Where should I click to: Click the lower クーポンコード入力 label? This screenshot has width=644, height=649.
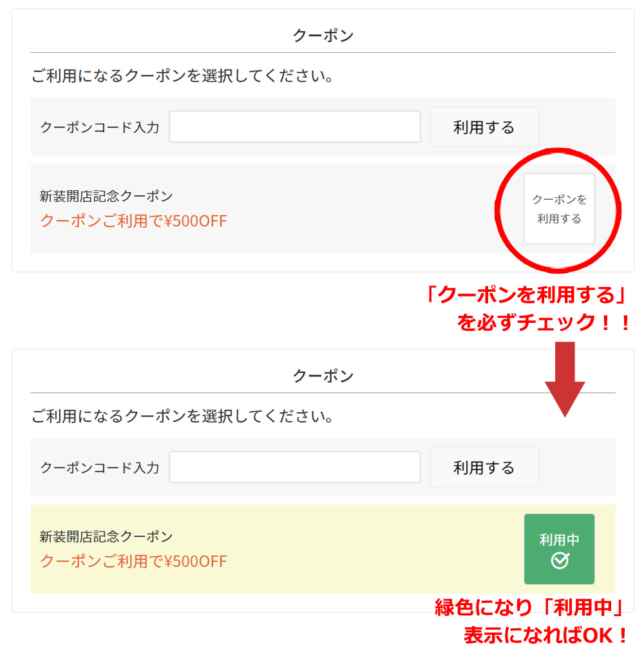click(x=99, y=468)
